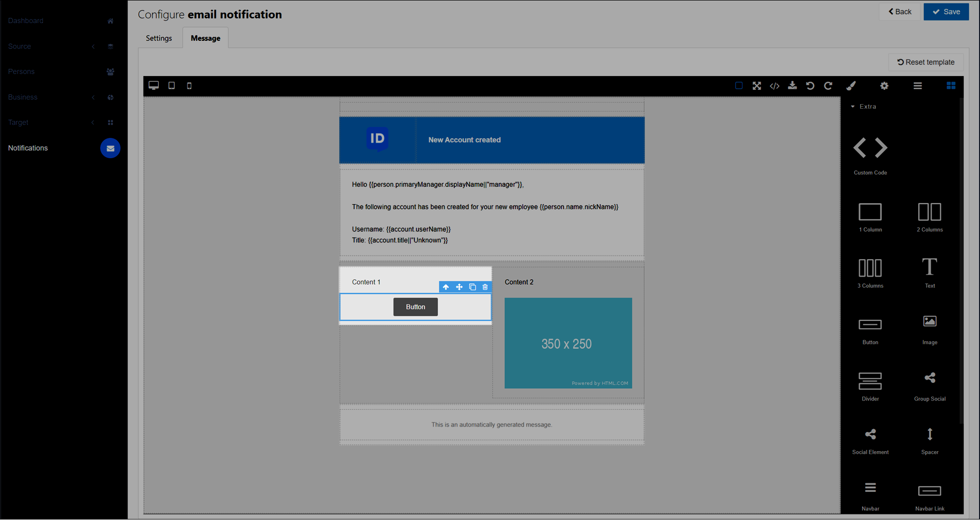980x520 pixels.
Task: Open the Message tab
Action: (x=206, y=38)
